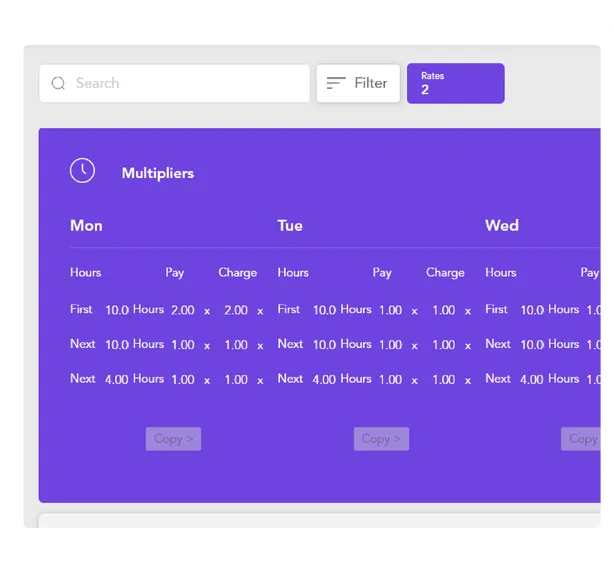Click Monday's First row pay 2.00
Image resolution: width=614 pixels, height=570 pixels.
pyautogui.click(x=183, y=310)
